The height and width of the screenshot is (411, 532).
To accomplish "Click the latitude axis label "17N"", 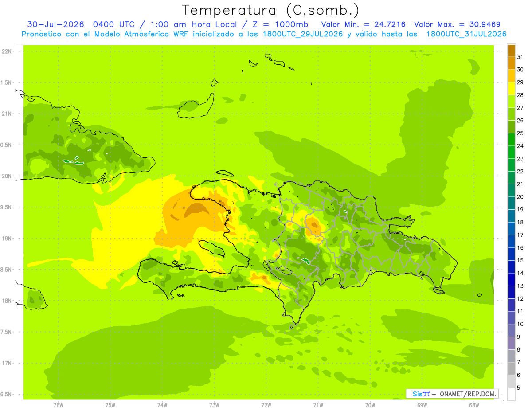I will pos(7,363).
